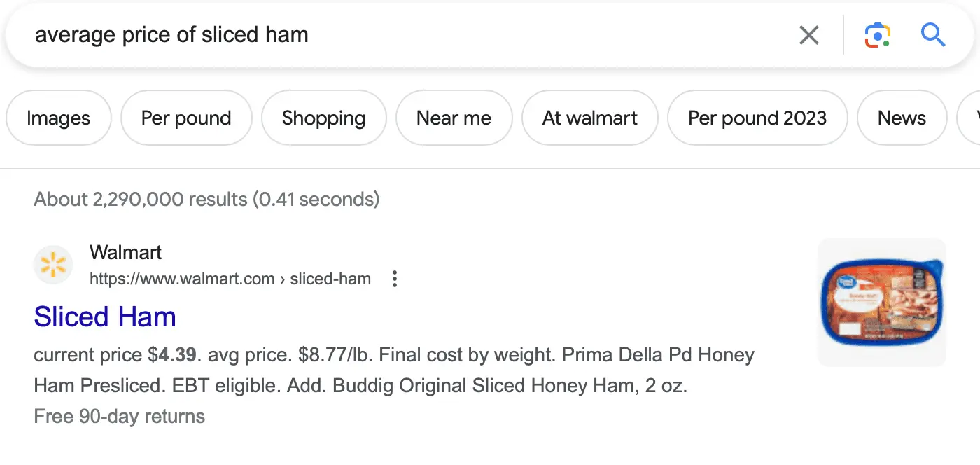This screenshot has height=465, width=980.
Task: Pick the "Per pound 2023" chip
Action: [757, 118]
